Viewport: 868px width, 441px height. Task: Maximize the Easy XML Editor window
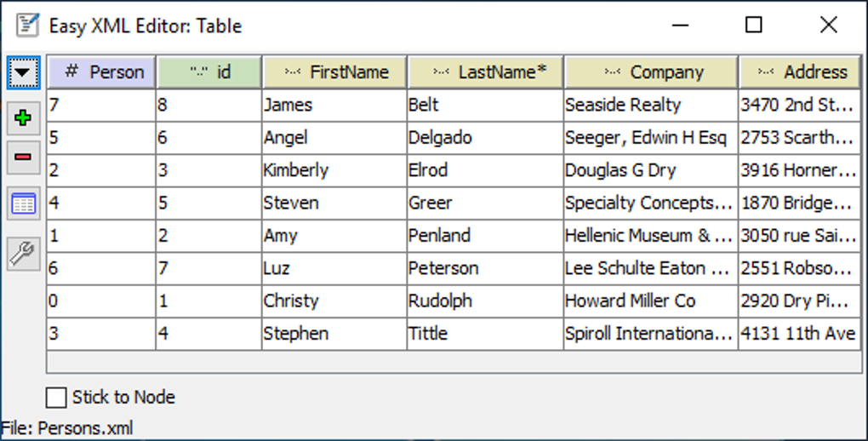754,26
